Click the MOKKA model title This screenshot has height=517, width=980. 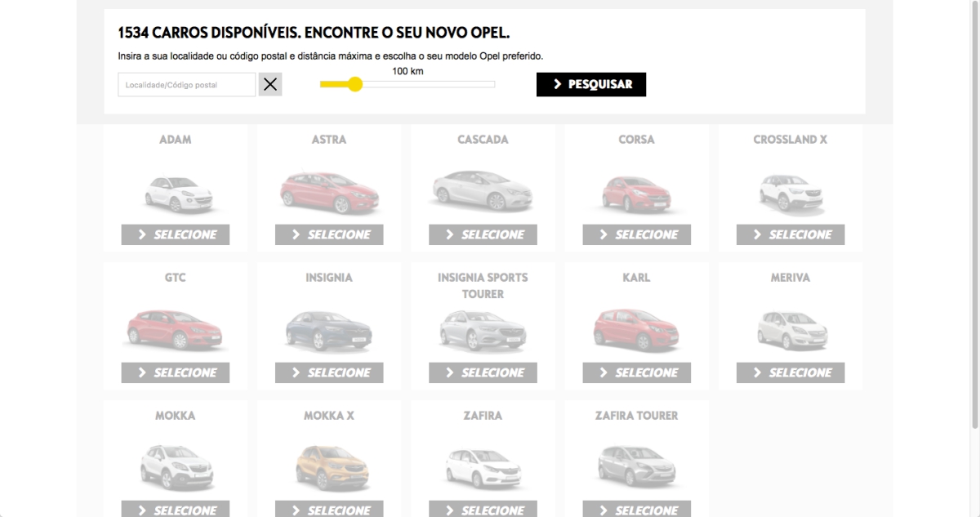pyautogui.click(x=176, y=416)
